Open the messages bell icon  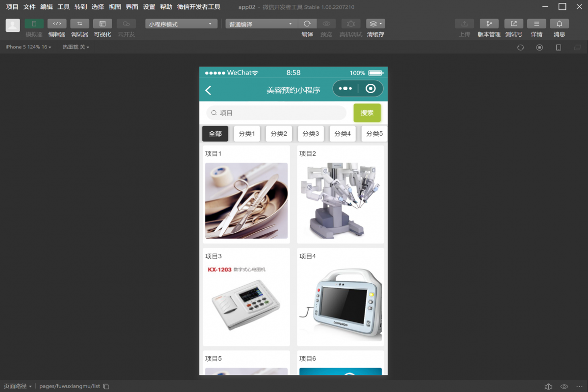pos(559,24)
